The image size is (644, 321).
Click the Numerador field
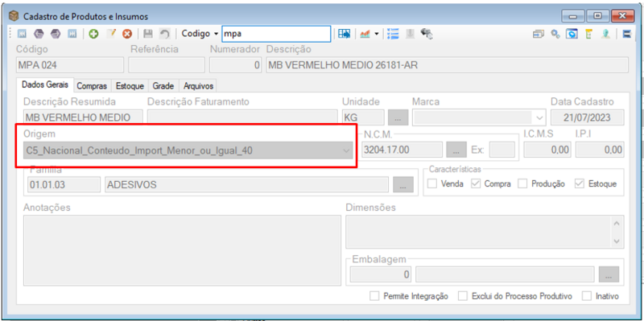pyautogui.click(x=236, y=65)
